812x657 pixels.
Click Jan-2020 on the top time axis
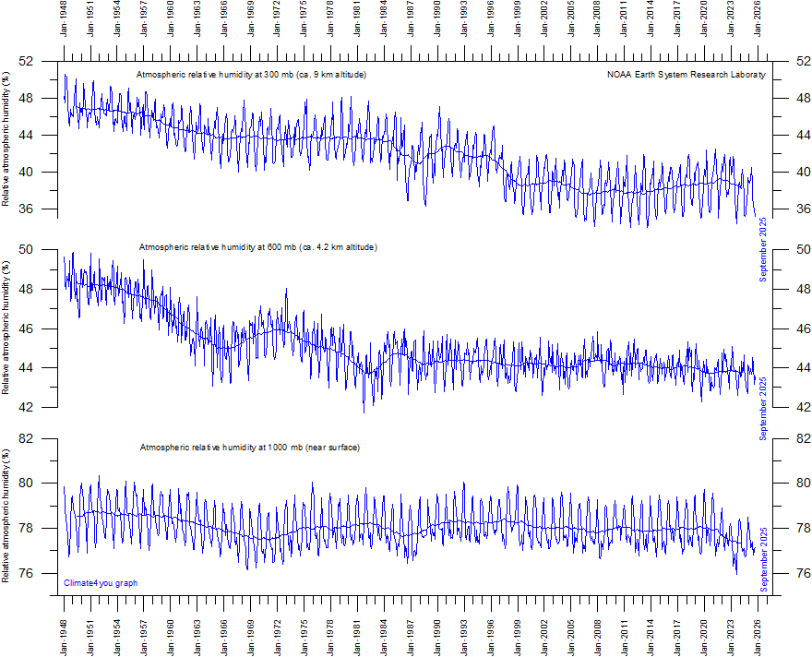point(705,24)
